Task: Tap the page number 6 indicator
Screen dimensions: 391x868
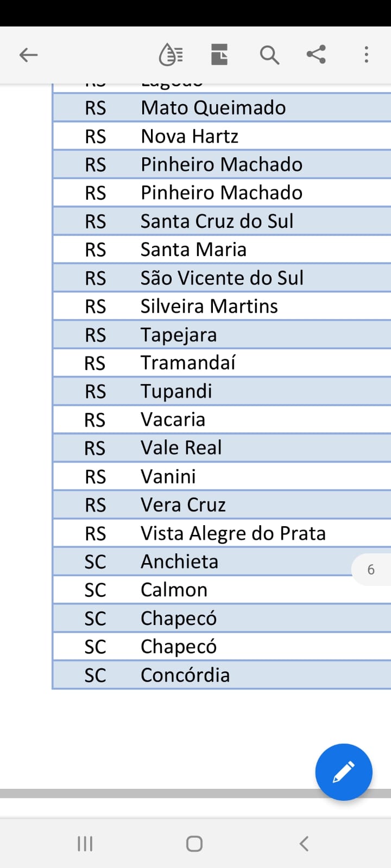Action: (371, 570)
